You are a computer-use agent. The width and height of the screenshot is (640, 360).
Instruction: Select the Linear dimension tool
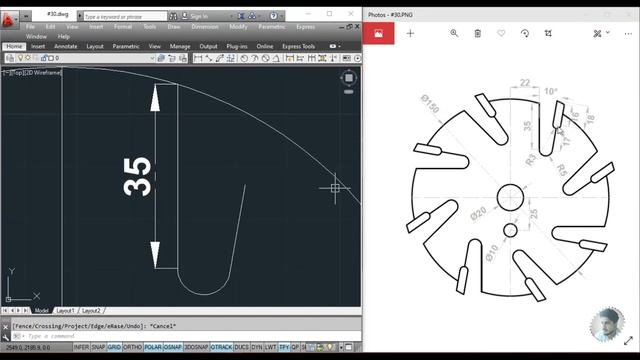198,58
